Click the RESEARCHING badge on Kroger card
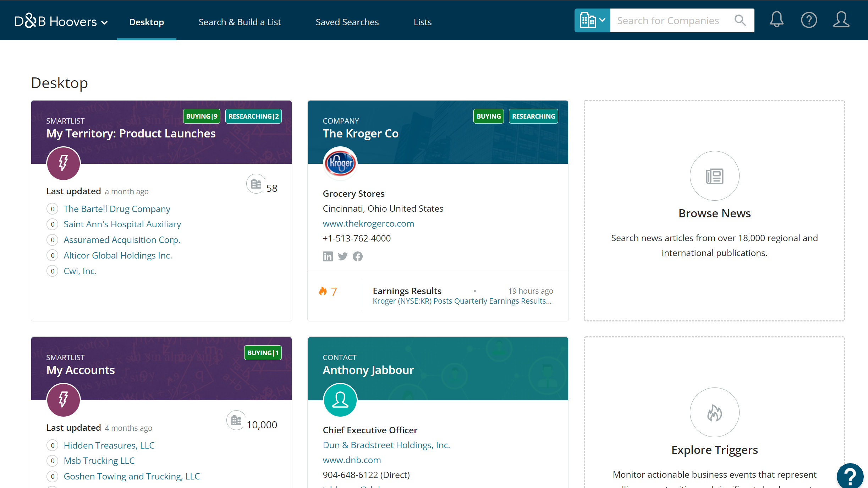Viewport: 868px width, 488px height. 533,116
